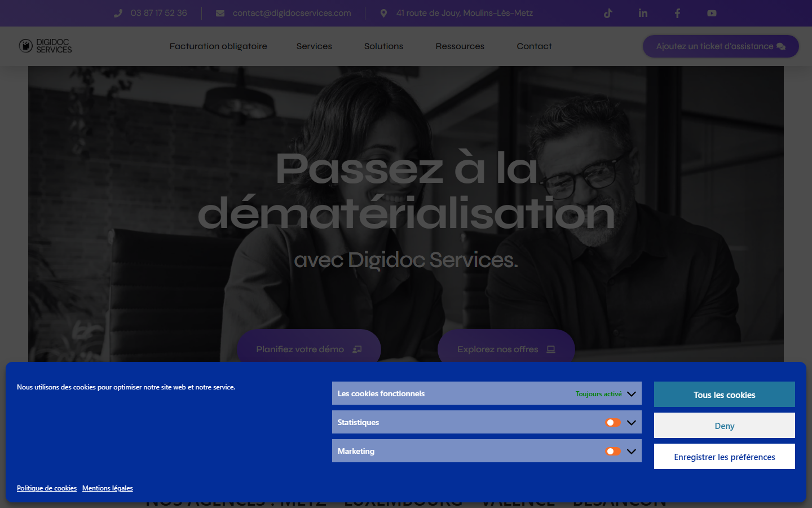Accept with Tous les cookies button
The height and width of the screenshot is (508, 812).
pyautogui.click(x=725, y=395)
